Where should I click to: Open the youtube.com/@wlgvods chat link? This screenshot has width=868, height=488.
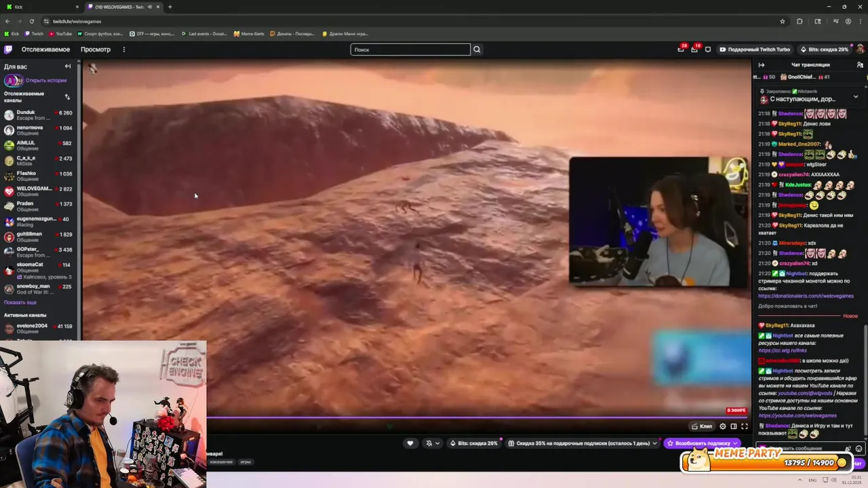[x=804, y=393]
